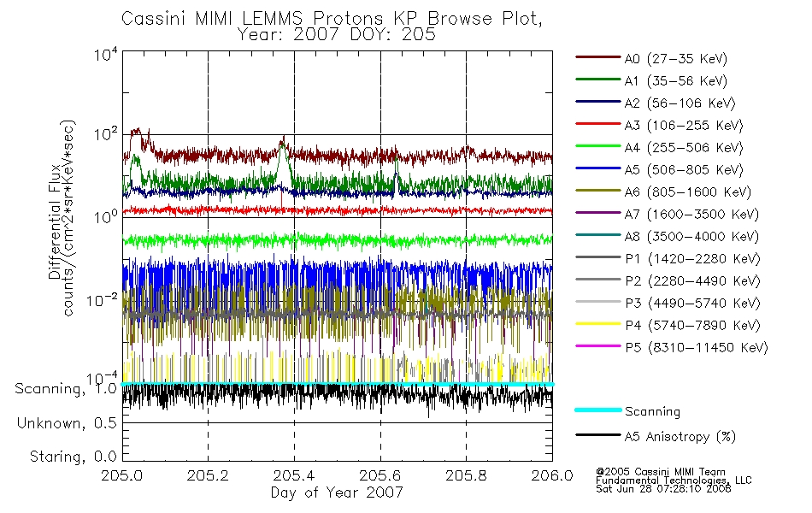Click the blue A5 legend line
This screenshot has height=513, width=812.
click(x=598, y=168)
